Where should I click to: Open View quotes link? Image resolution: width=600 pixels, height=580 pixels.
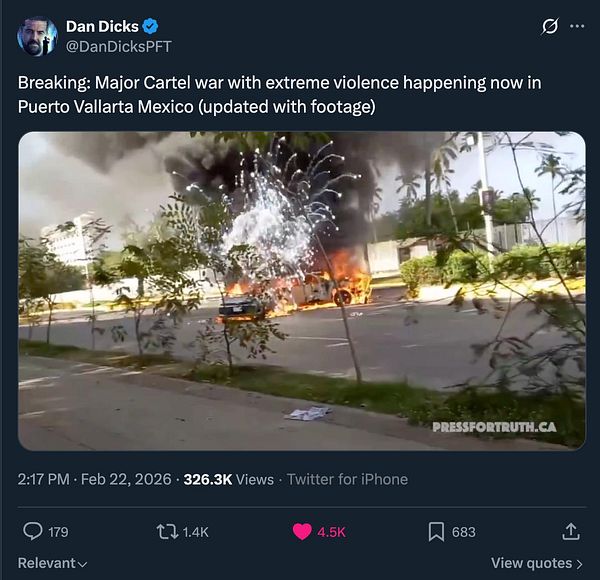(x=536, y=563)
